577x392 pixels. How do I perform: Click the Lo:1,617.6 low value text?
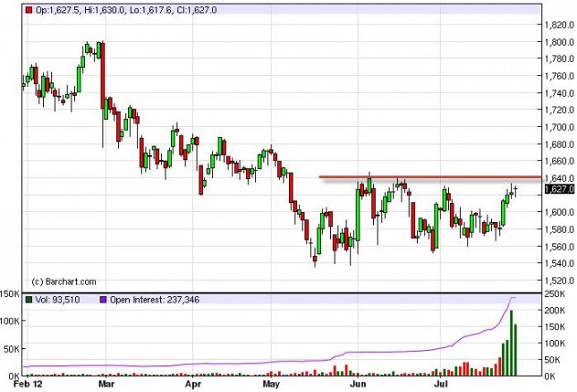pyautogui.click(x=151, y=10)
